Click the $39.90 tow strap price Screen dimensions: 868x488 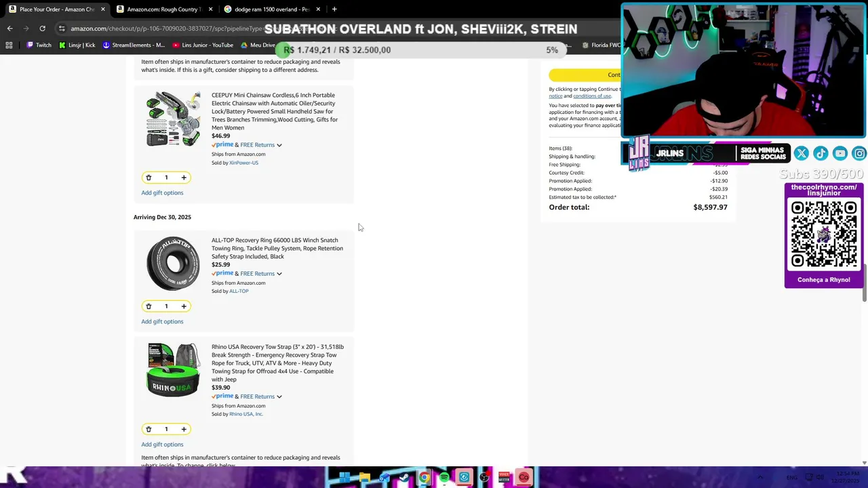click(x=220, y=388)
